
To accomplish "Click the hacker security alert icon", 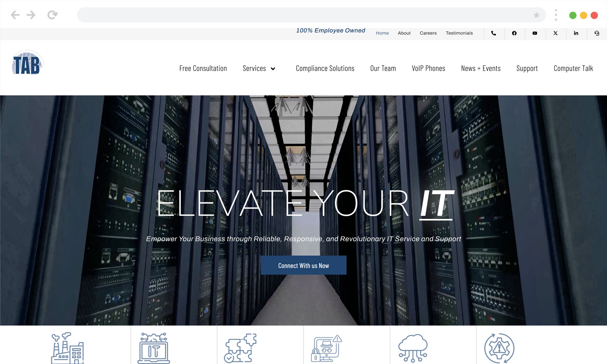I will pos(327,348).
